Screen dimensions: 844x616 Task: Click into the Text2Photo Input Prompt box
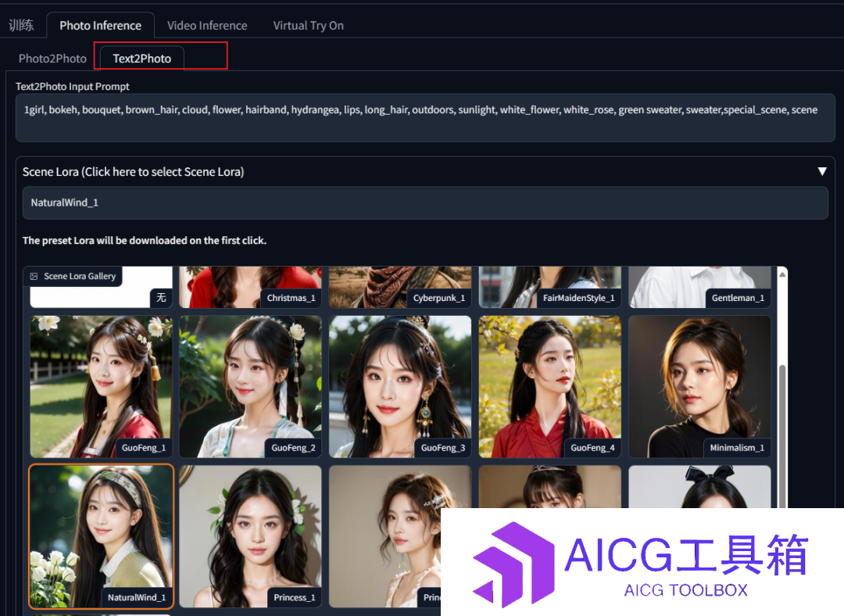(x=425, y=118)
